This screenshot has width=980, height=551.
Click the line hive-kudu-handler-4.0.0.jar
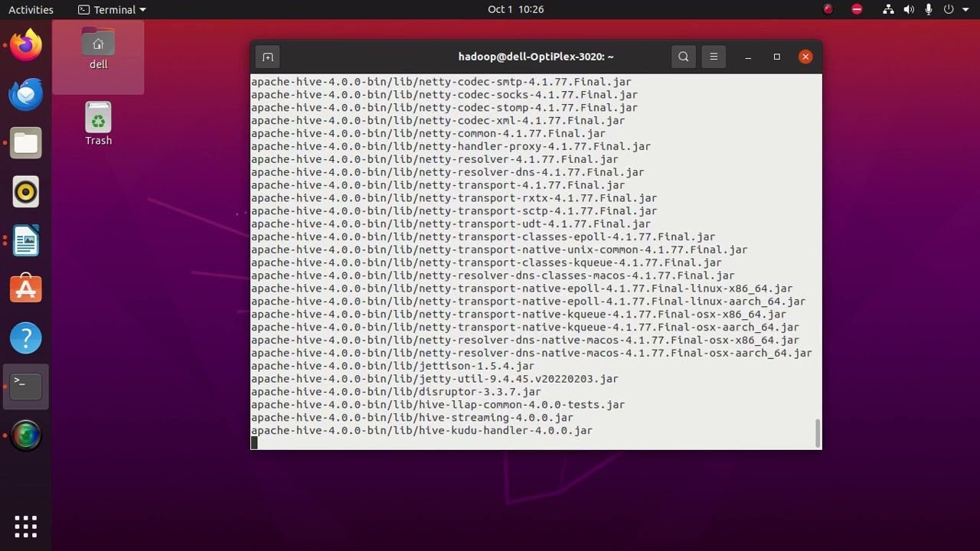pos(422,431)
